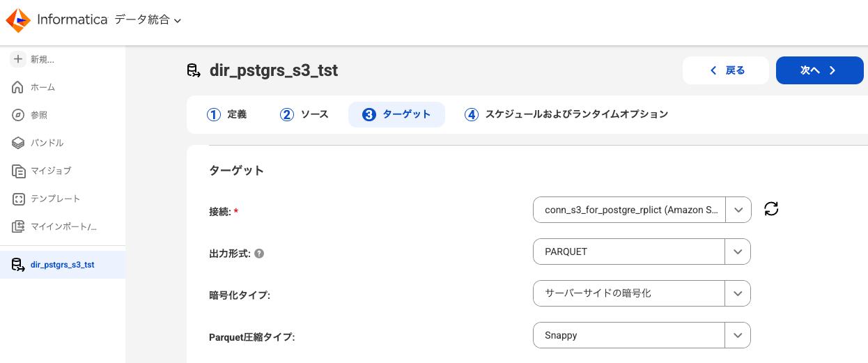Open the バンドル stack icon
Image resolution: width=868 pixels, height=363 pixels.
[x=19, y=143]
